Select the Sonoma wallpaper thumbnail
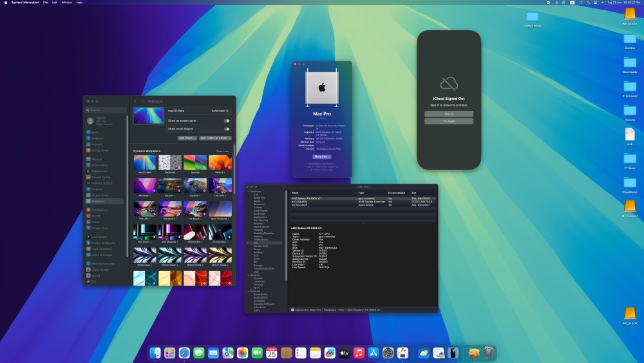 [195, 162]
